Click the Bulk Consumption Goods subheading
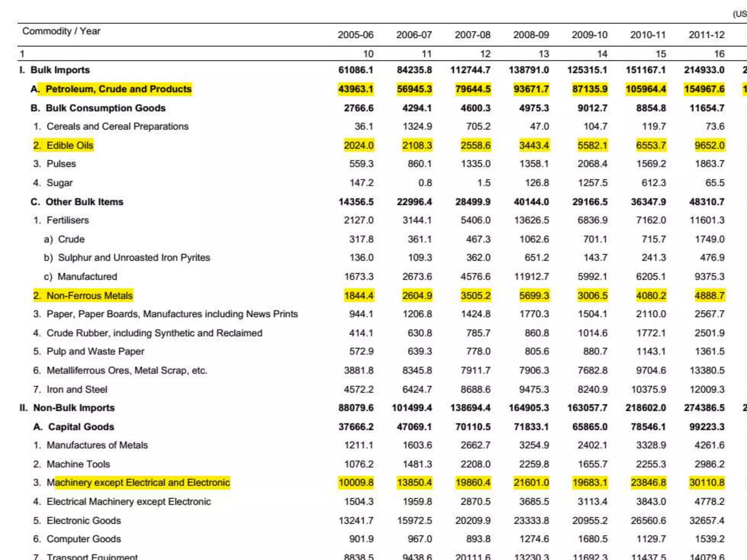 click(x=105, y=108)
